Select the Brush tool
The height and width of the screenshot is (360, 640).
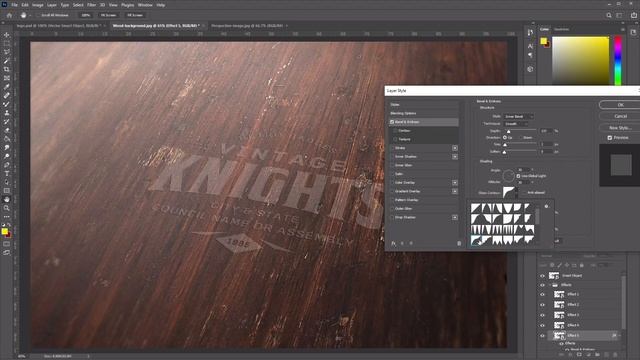point(7,104)
